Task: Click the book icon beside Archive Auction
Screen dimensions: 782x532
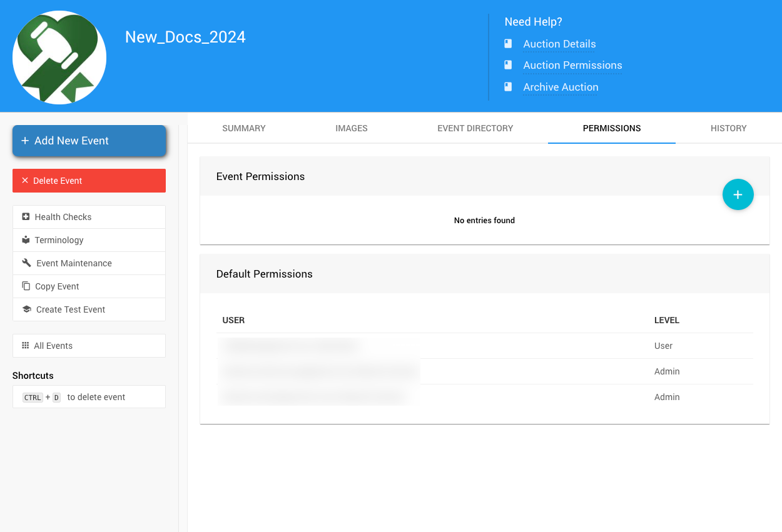Action: (509, 87)
